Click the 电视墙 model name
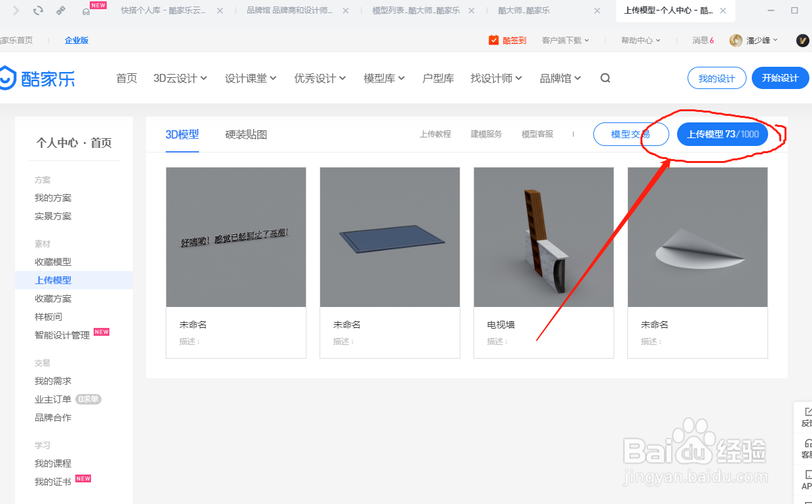The image size is (812, 504). (x=501, y=325)
